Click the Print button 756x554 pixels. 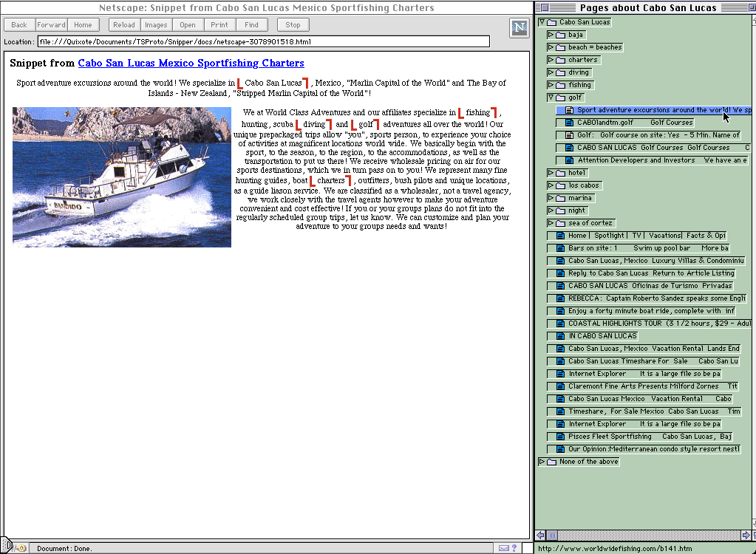[x=219, y=25]
